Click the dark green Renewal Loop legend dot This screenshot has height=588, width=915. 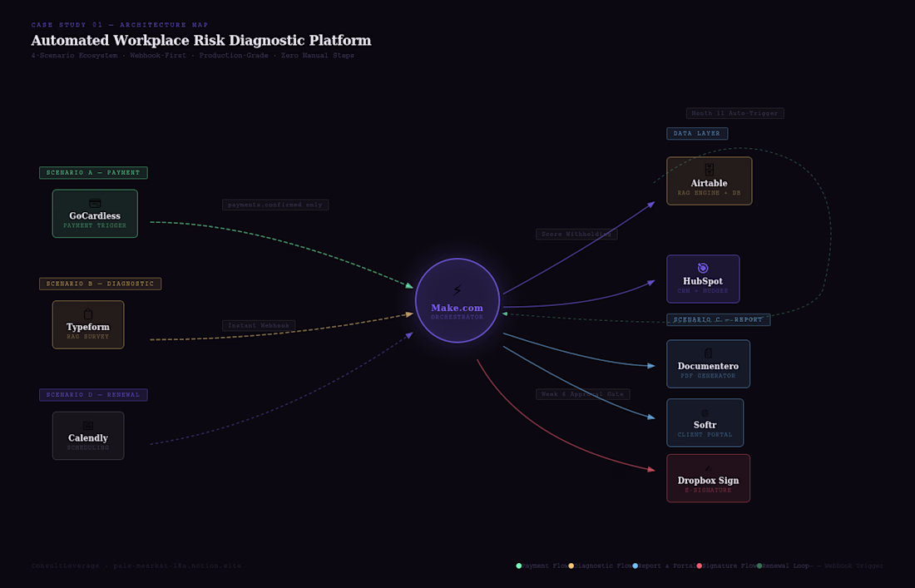759,566
